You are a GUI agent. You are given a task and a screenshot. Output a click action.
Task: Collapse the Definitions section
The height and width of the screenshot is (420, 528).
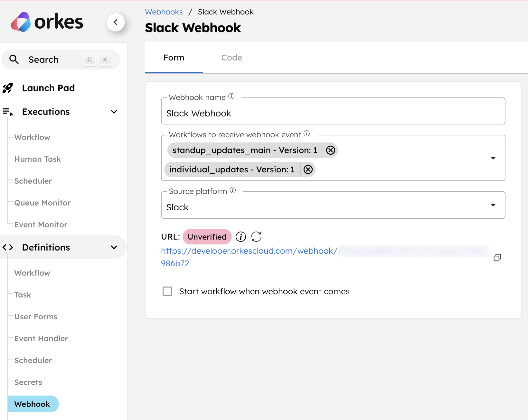pos(114,247)
